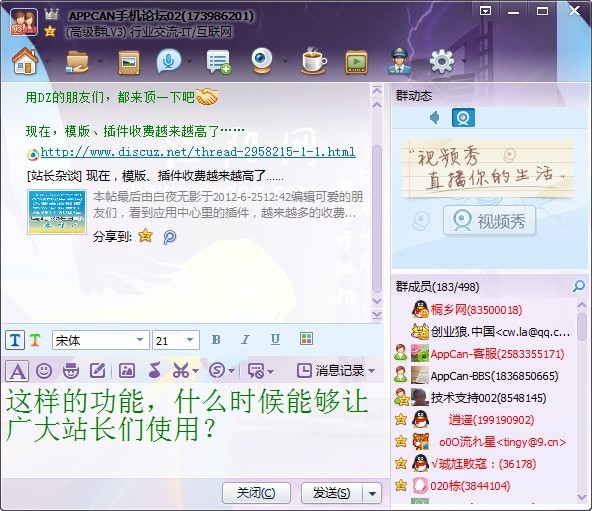
Task: Search group members magnifier icon
Action: point(578,286)
